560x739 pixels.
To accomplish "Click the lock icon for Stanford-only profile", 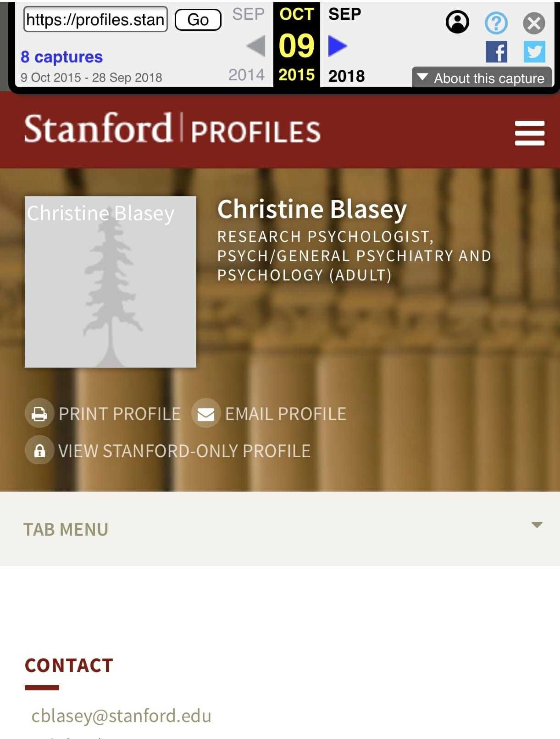I will tap(39, 450).
